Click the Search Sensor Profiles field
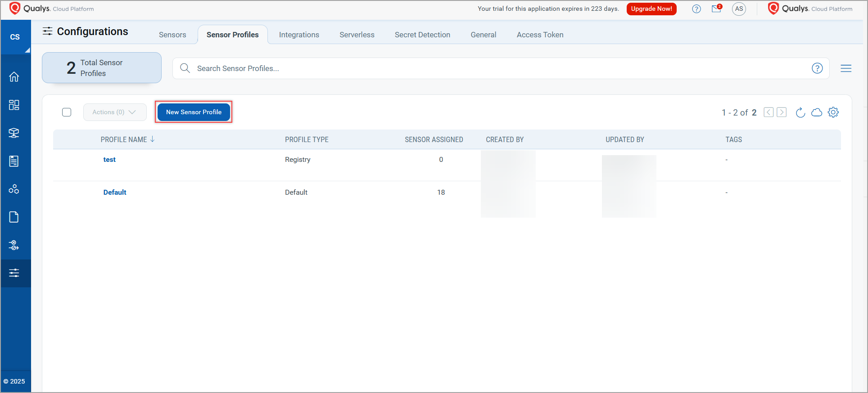Screen dimensions: 868x393 pyautogui.click(x=495, y=68)
